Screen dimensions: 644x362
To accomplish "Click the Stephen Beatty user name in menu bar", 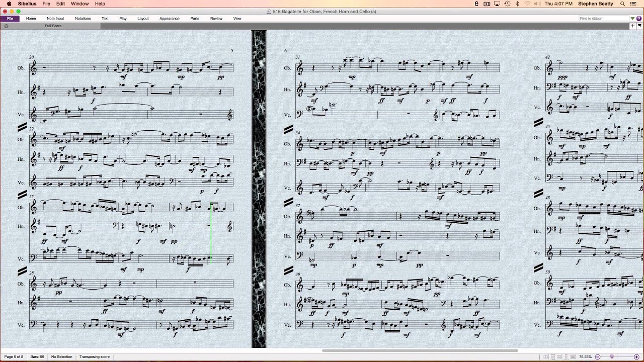I will (596, 4).
